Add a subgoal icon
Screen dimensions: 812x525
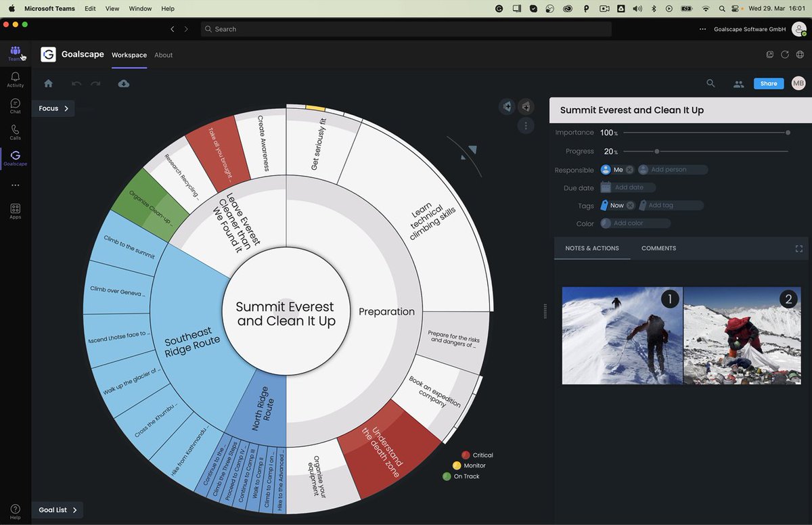(526, 106)
